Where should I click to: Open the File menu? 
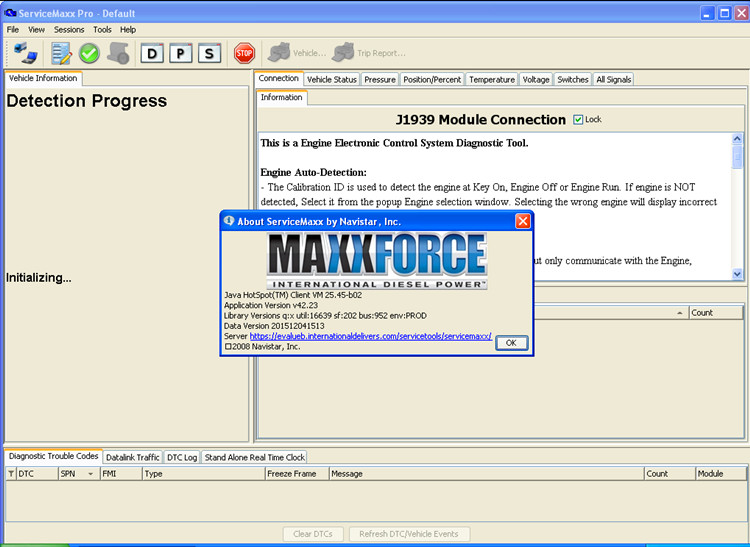tap(13, 30)
